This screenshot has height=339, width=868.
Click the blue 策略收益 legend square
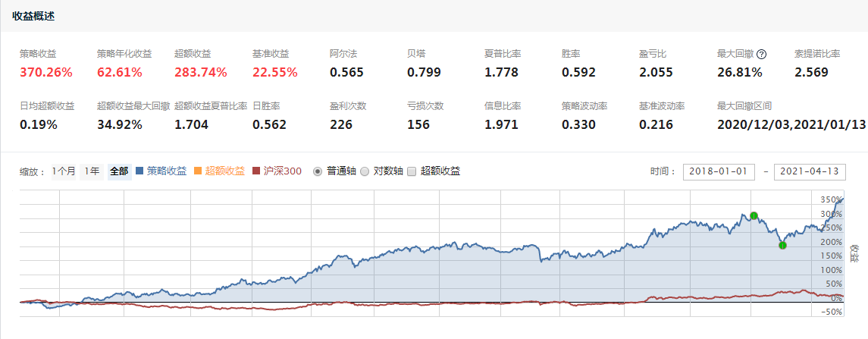(x=140, y=171)
